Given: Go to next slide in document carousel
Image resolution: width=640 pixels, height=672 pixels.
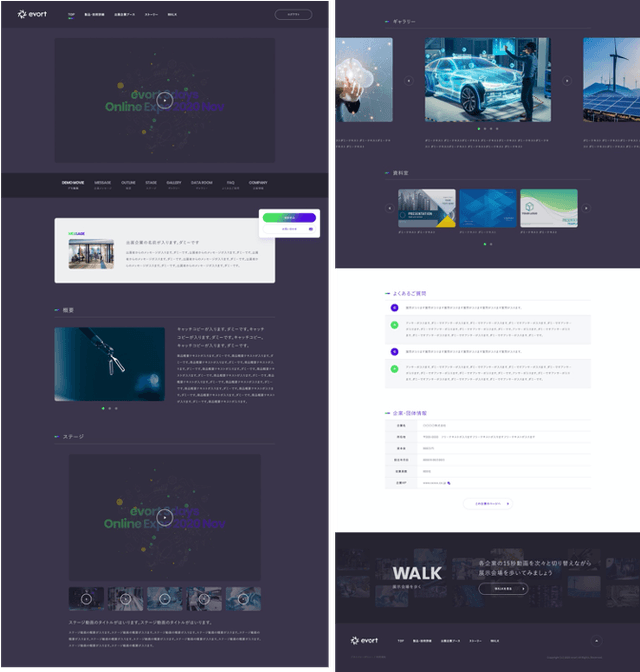Looking at the screenshot, I should click(586, 208).
